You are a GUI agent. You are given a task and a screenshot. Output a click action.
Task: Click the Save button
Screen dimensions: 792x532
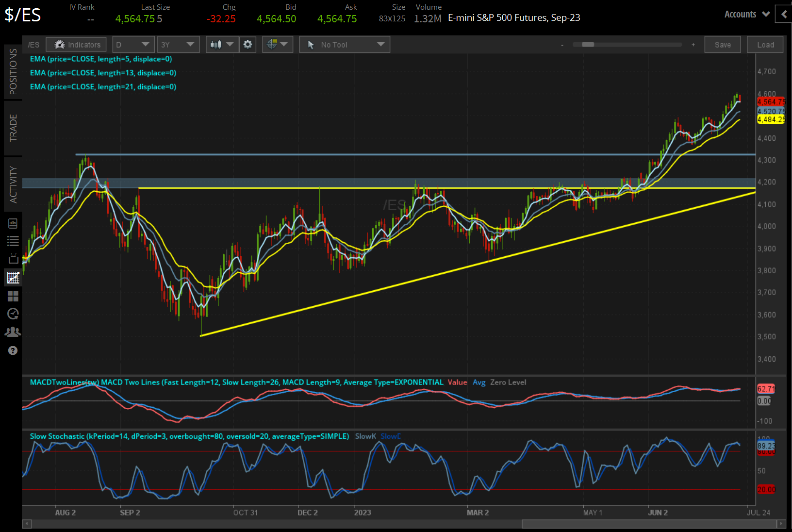pyautogui.click(x=723, y=44)
